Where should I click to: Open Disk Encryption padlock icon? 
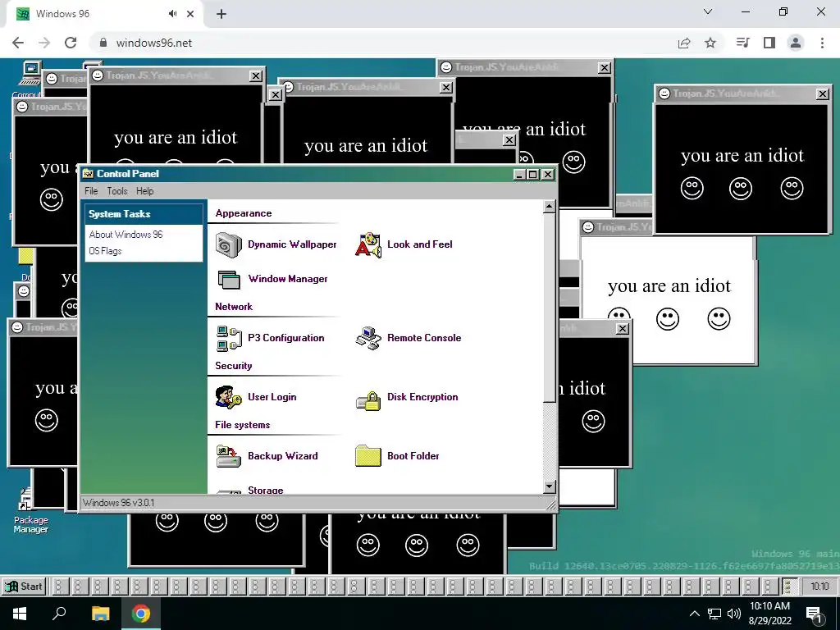pos(368,400)
